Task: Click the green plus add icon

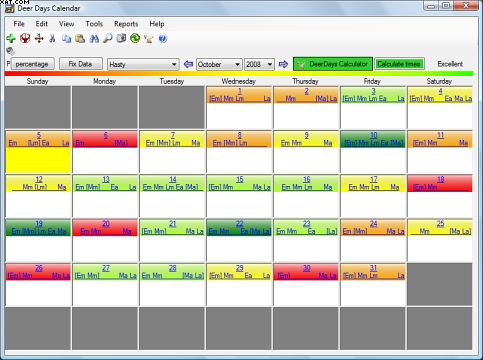Action: pyautogui.click(x=11, y=38)
